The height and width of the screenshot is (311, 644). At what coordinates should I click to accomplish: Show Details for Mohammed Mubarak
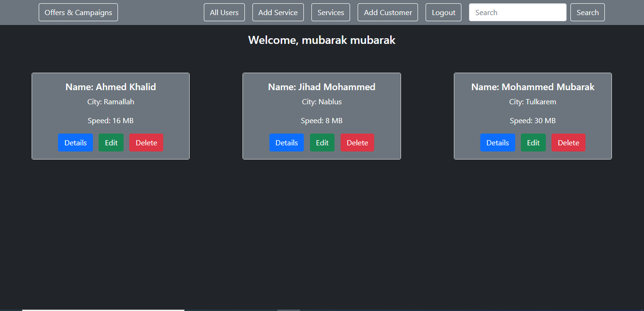click(x=497, y=143)
